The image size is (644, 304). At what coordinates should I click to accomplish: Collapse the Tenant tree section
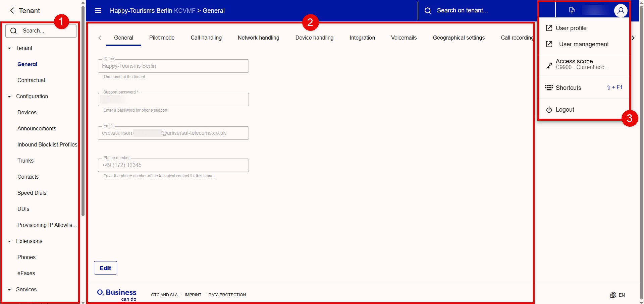(x=9, y=48)
